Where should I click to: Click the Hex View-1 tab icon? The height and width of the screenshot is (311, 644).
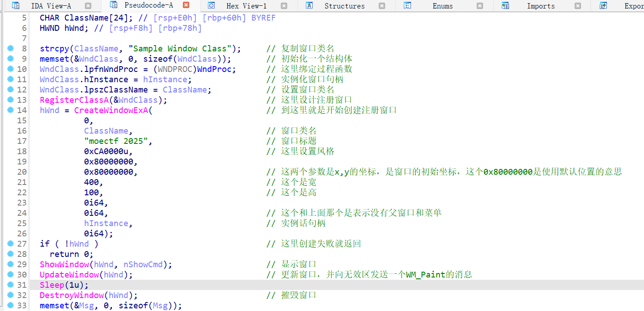[210, 6]
